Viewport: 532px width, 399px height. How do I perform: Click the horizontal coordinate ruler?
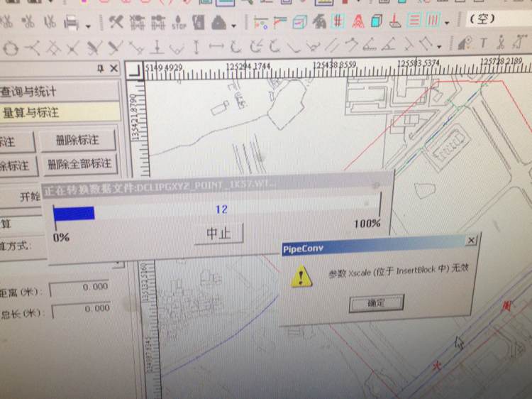338,70
